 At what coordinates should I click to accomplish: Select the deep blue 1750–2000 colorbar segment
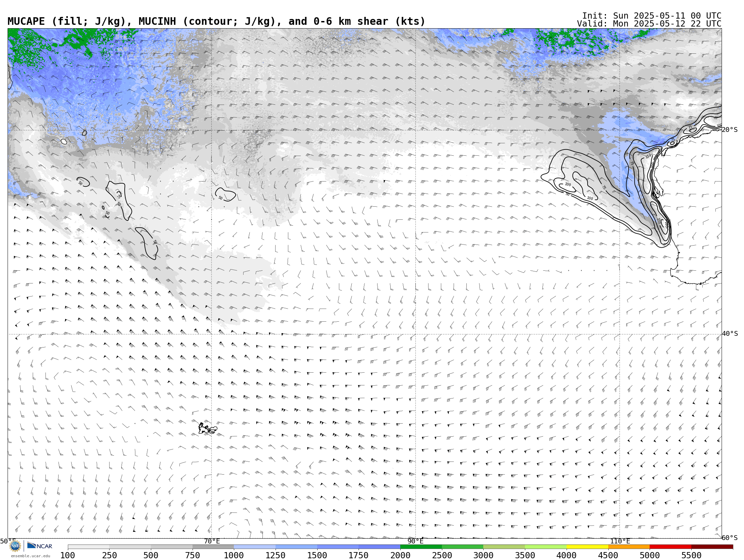pos(379,547)
